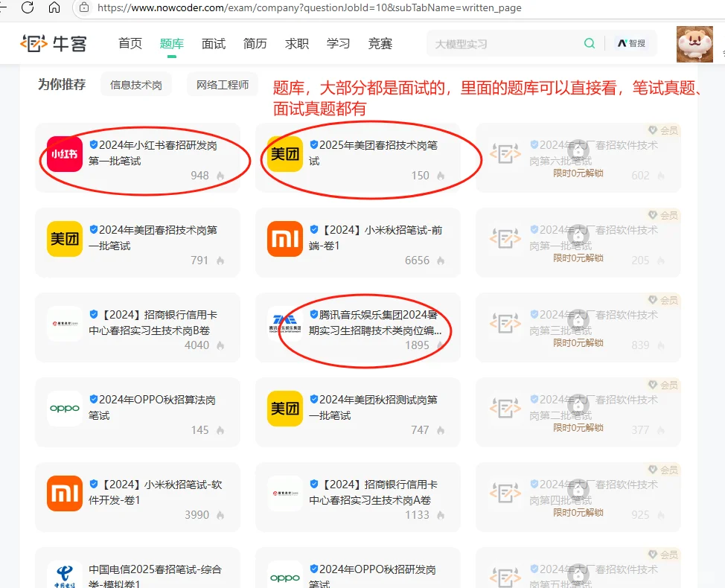Open the 面试 nav item
The image size is (725, 588).
pyautogui.click(x=214, y=43)
